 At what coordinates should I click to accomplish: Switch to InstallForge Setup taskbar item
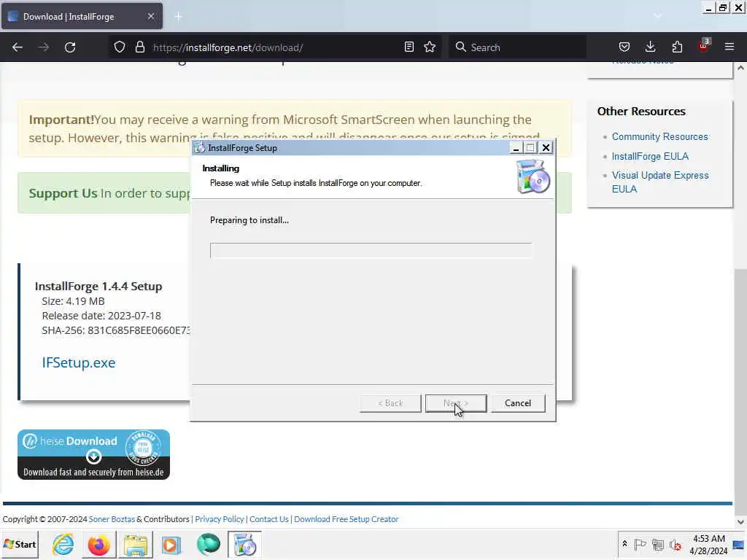pyautogui.click(x=245, y=545)
